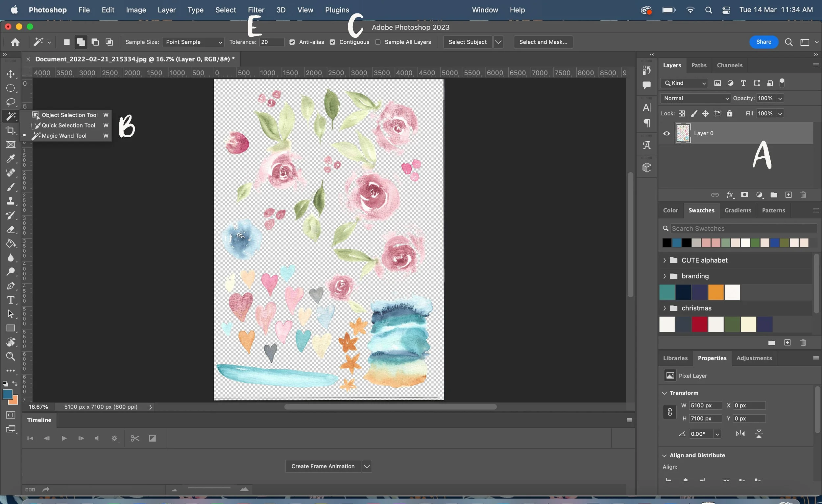Open the Sample Size dropdown

193,42
